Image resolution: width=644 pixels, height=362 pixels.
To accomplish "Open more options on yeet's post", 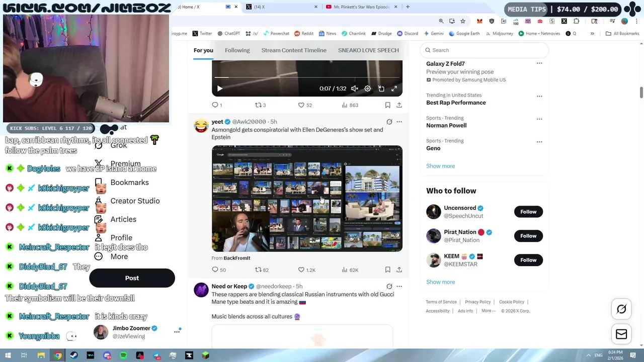I will pyautogui.click(x=399, y=122).
